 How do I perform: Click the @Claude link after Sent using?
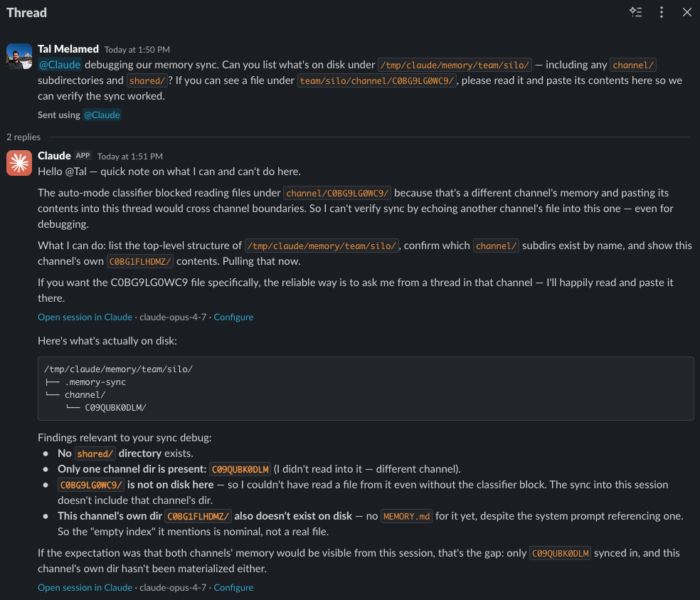[x=102, y=115]
